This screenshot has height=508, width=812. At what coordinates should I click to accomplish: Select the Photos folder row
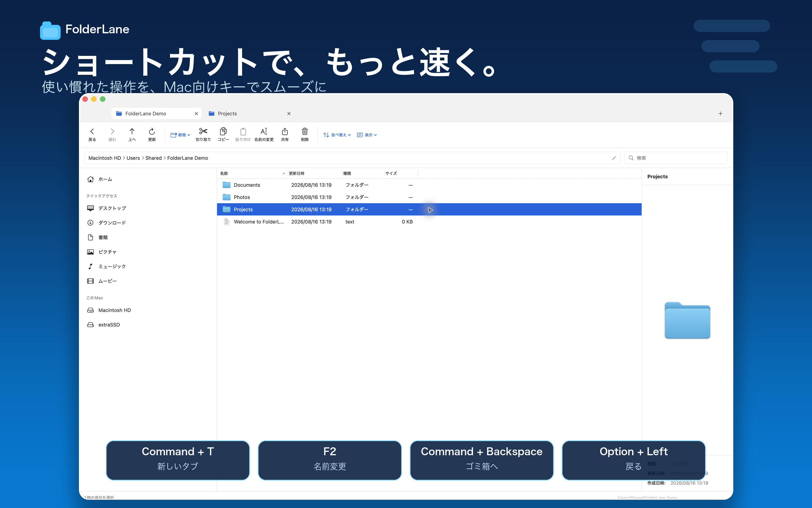(x=429, y=197)
